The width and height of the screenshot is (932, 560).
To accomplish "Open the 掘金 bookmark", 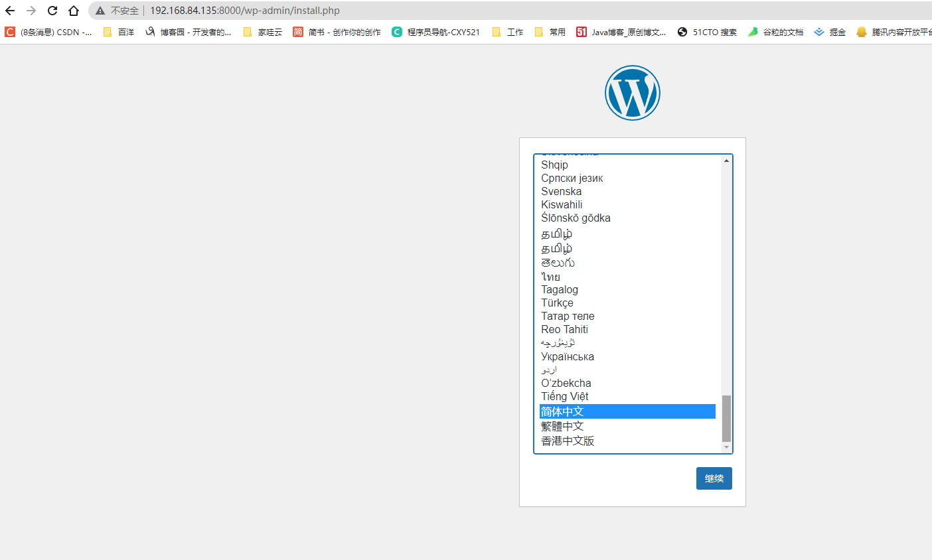I will (830, 32).
